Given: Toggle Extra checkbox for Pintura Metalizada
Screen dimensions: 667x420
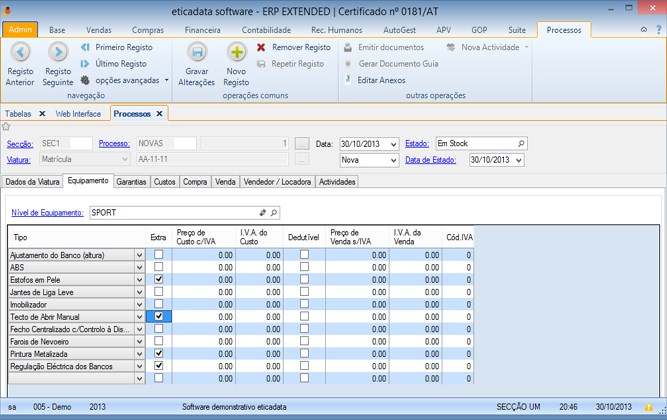Looking at the screenshot, I should (158, 354).
